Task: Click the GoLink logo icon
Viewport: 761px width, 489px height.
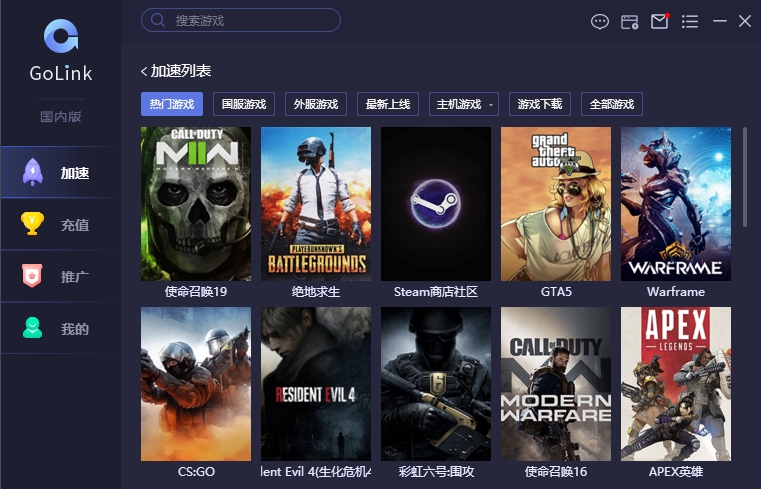Action: point(61,36)
